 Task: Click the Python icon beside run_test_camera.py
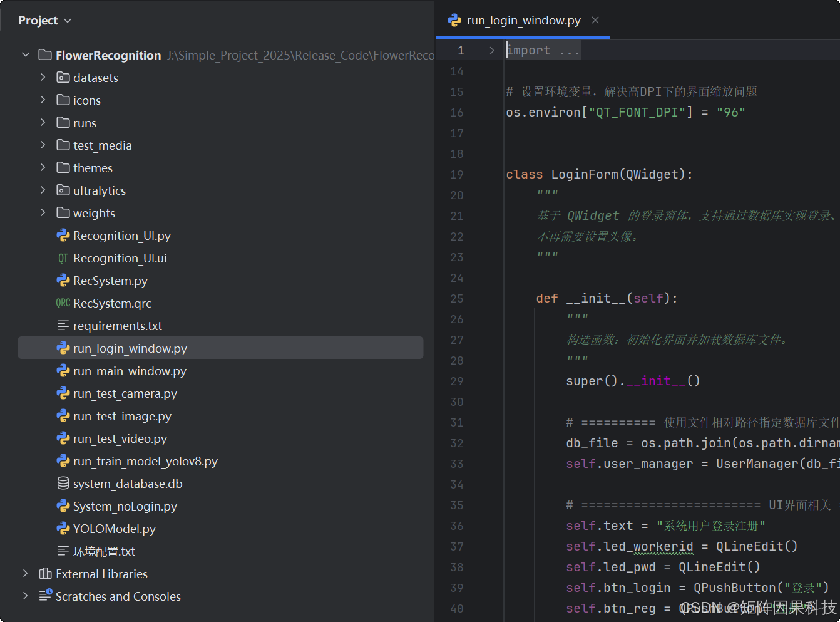[x=63, y=393]
